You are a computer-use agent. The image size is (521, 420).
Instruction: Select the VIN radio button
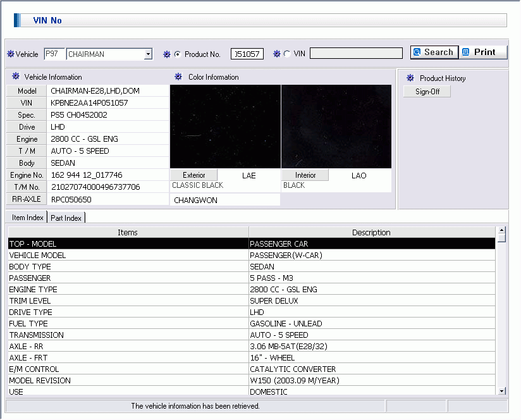(287, 54)
